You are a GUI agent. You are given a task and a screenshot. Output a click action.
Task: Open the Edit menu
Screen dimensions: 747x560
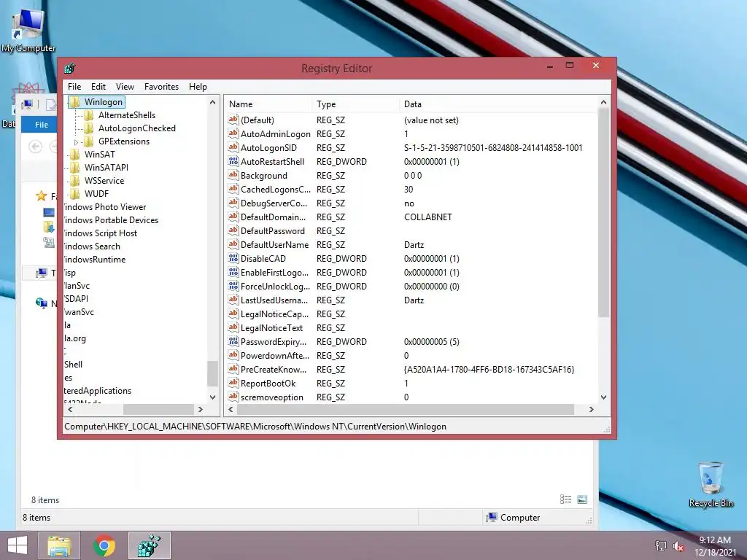[x=98, y=87]
